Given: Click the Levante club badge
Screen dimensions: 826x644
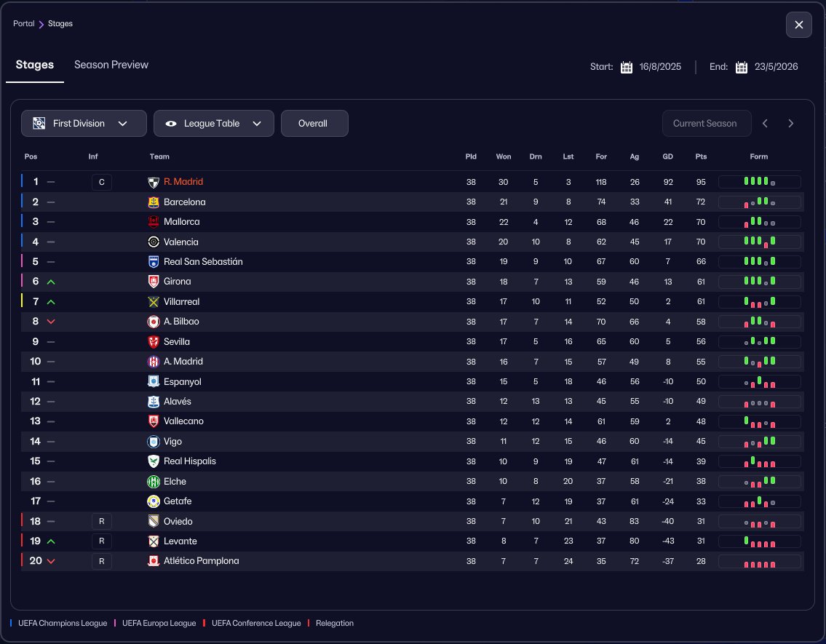Looking at the screenshot, I should (x=154, y=541).
